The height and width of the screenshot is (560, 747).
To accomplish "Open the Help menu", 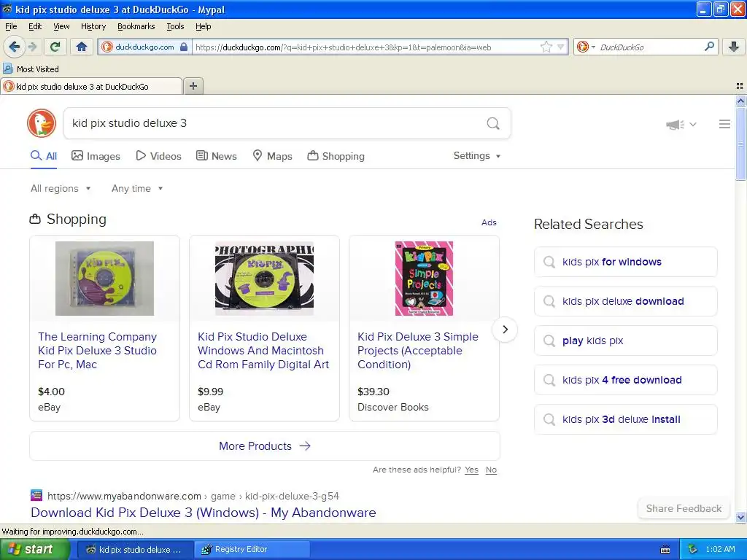I will [x=203, y=26].
